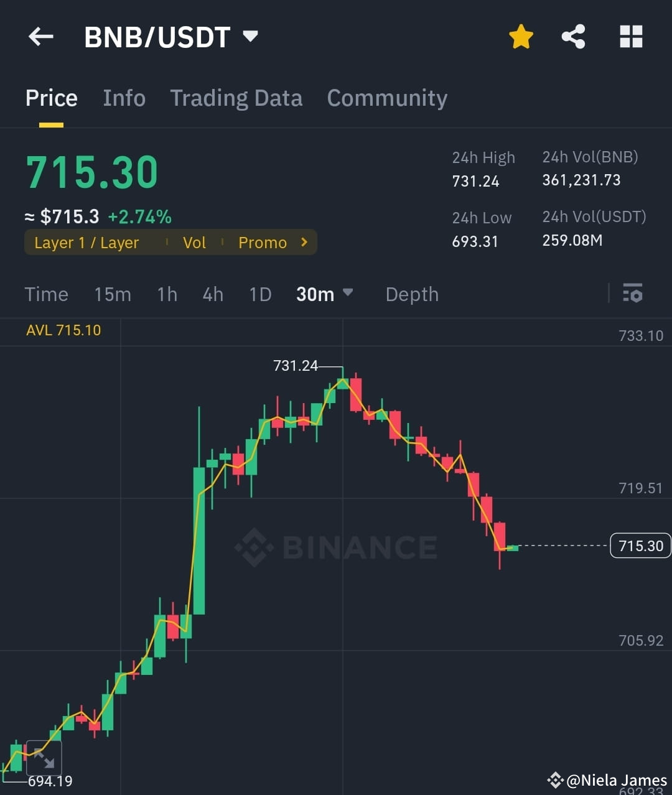Tap the 715.30 current price label

click(x=640, y=546)
